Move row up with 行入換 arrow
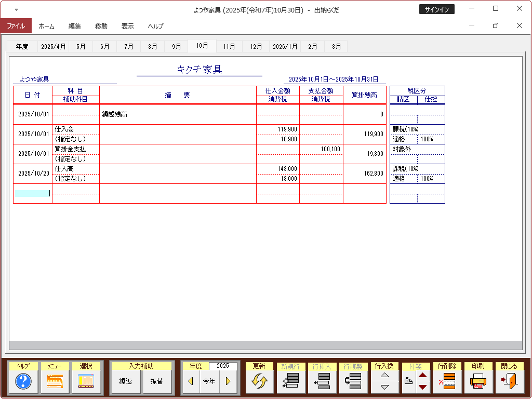 click(384, 375)
